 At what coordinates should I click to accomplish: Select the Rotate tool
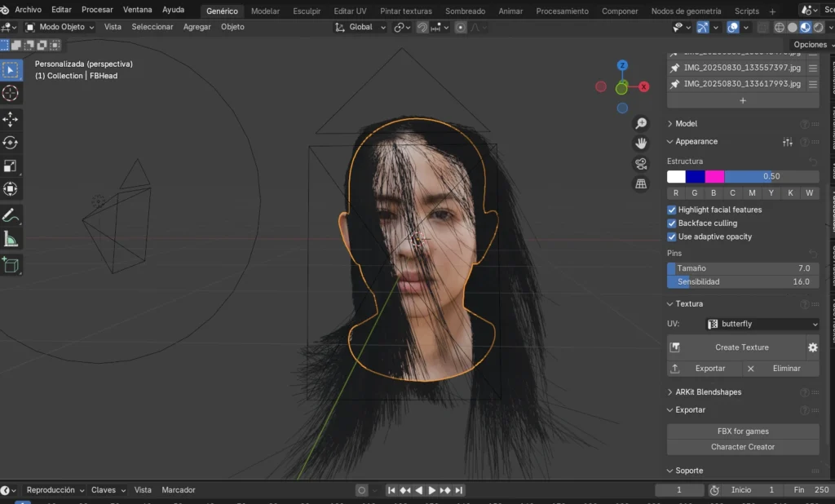pyautogui.click(x=11, y=143)
